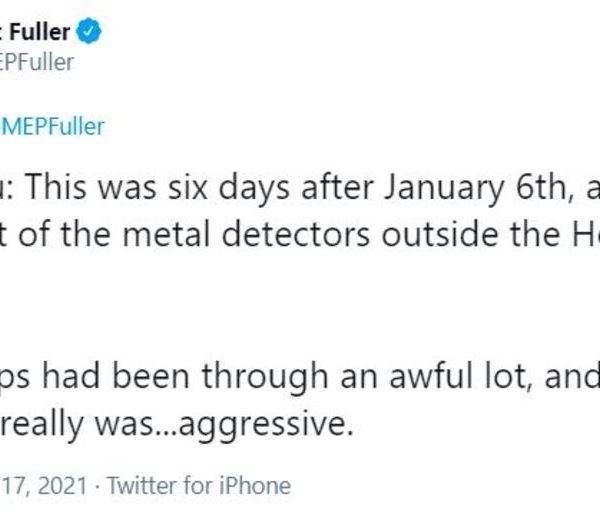Open the Twitter for iPhone source link
The height and width of the screenshot is (514, 600).
[199, 486]
